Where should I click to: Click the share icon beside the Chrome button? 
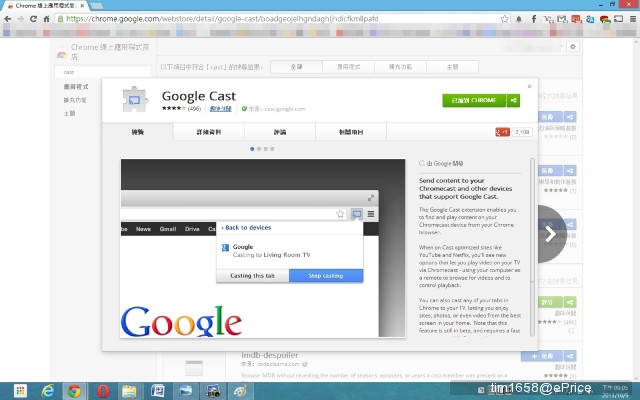(x=513, y=100)
